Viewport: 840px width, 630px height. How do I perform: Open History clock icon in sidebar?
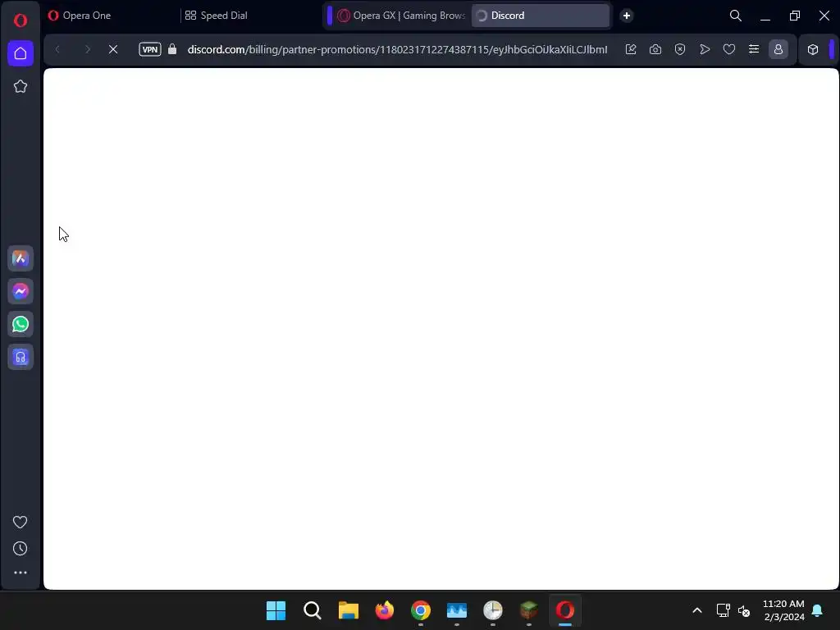tap(21, 548)
